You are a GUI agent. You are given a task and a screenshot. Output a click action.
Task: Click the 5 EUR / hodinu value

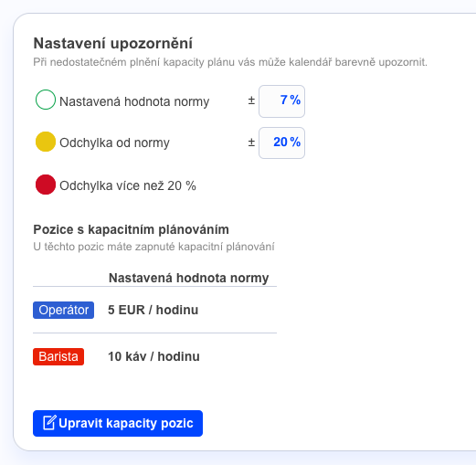pos(153,310)
